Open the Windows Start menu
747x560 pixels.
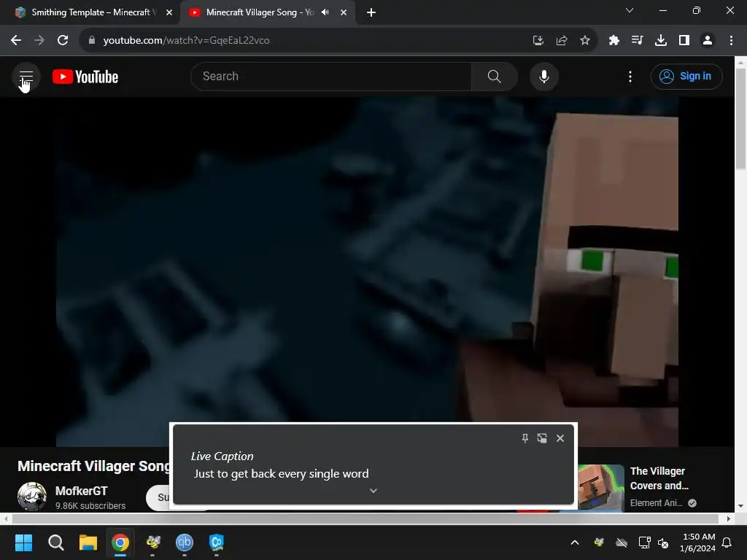tap(23, 542)
